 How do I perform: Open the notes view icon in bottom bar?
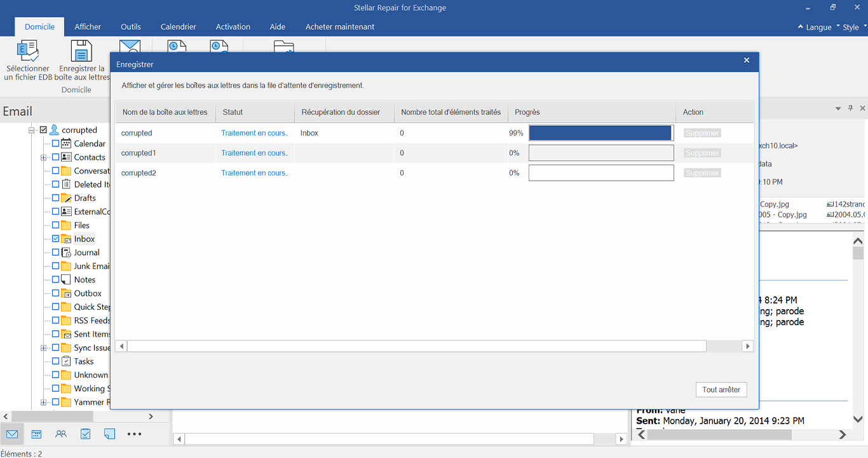coord(109,434)
